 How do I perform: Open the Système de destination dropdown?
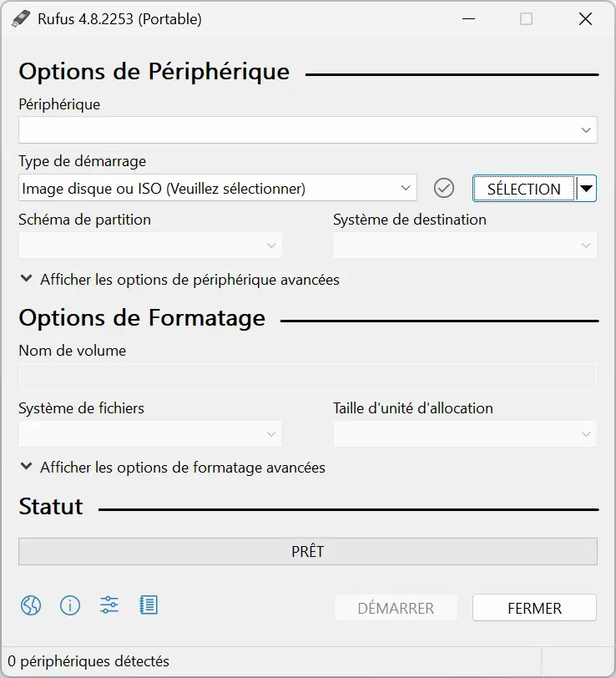(x=465, y=245)
